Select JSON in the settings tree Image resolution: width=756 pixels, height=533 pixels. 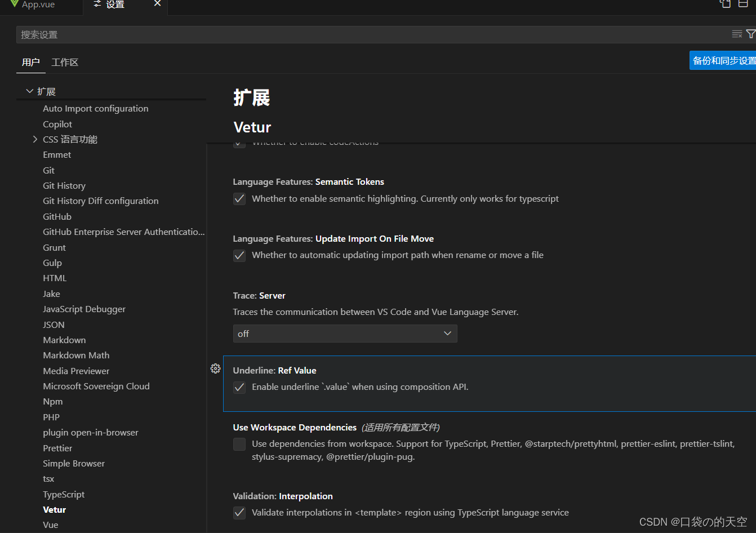click(x=54, y=325)
